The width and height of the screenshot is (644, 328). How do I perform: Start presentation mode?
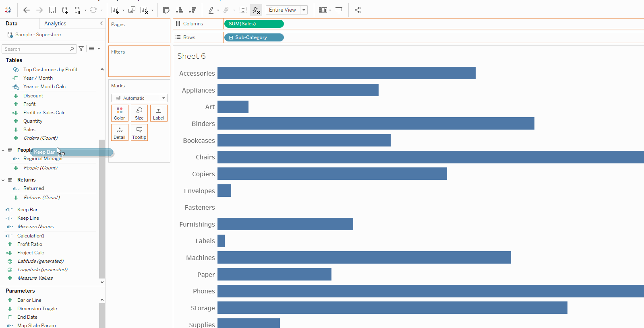coord(339,10)
